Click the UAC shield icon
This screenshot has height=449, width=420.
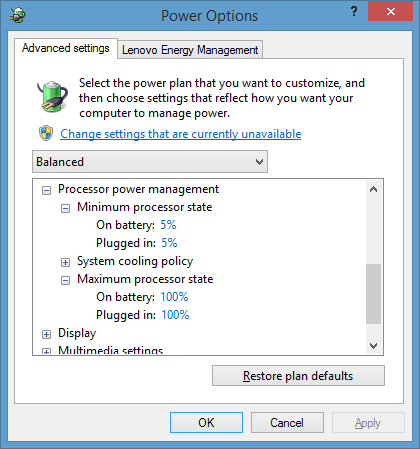click(46, 133)
